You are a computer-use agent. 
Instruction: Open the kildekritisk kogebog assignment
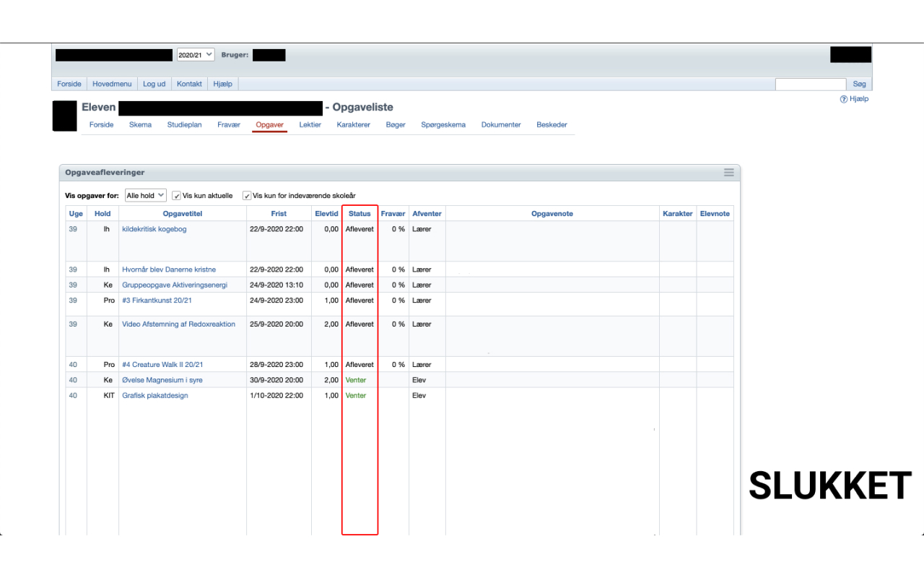[x=154, y=229]
